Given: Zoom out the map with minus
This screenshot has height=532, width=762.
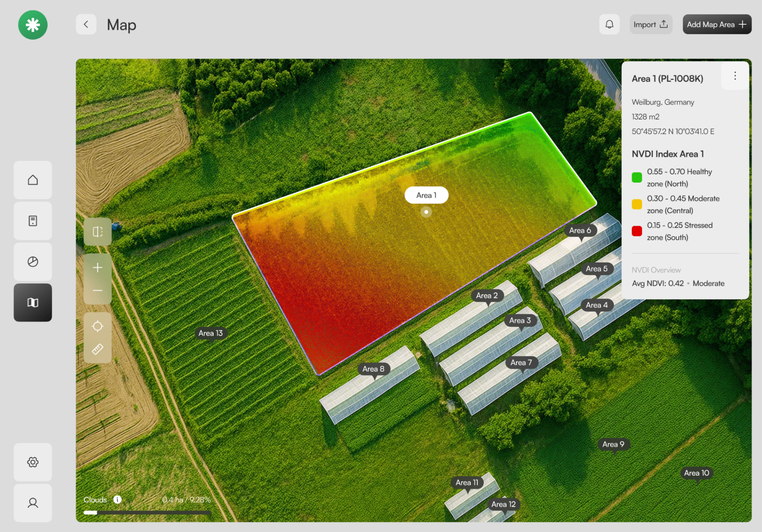Looking at the screenshot, I should point(98,291).
